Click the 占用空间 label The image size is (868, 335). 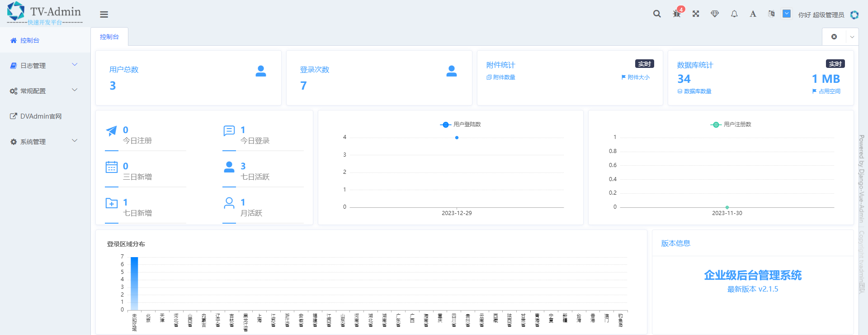pyautogui.click(x=826, y=91)
